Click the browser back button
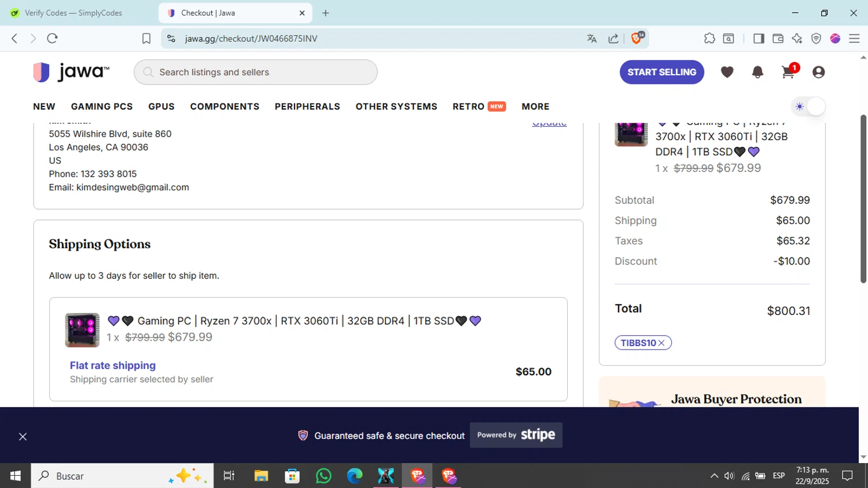The image size is (868, 488). tap(14, 38)
